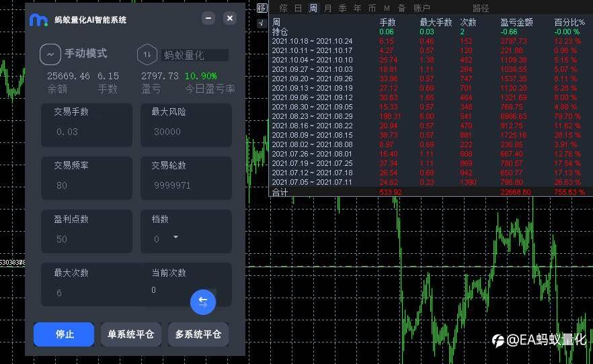Click the 多系统平仓 button

coord(198,334)
